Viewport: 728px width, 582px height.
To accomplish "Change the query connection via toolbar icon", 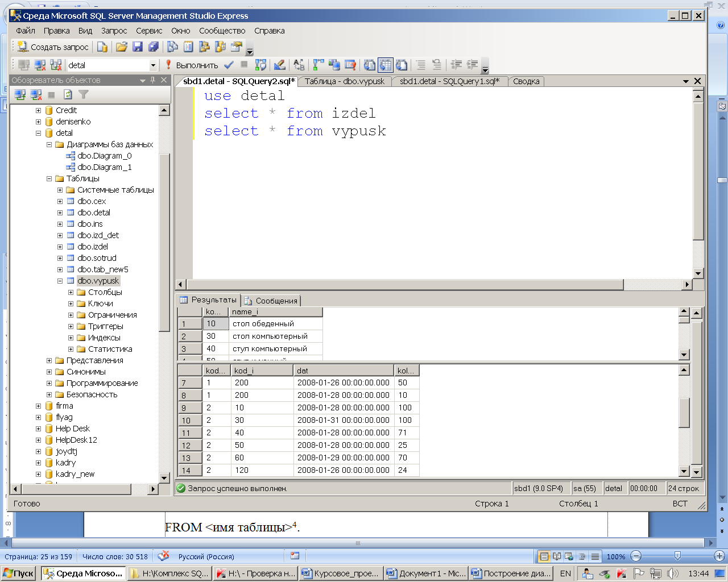I will [x=56, y=65].
